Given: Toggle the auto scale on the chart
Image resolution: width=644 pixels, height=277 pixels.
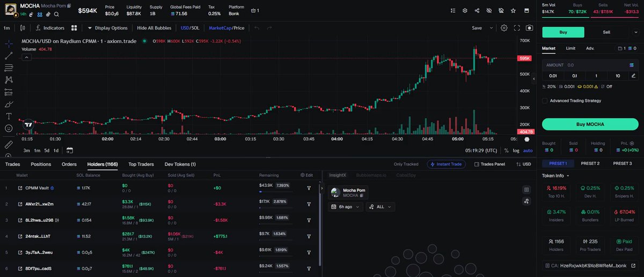Looking at the screenshot, I should pyautogui.click(x=528, y=150).
